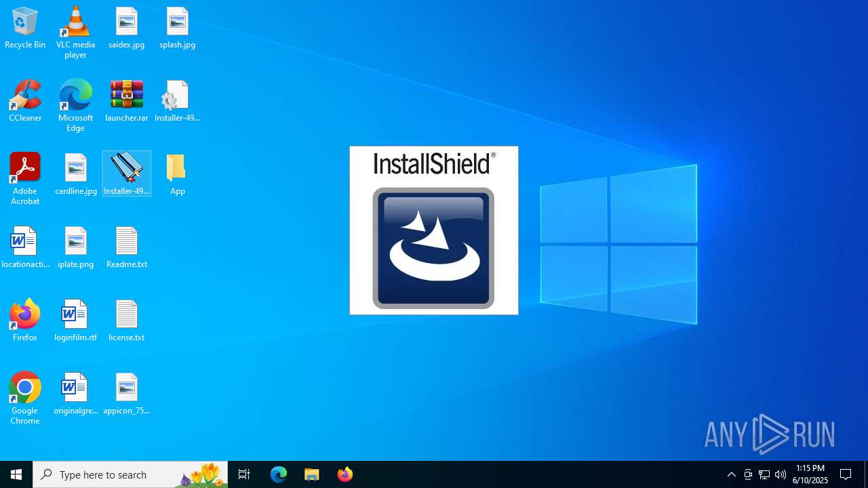868x488 pixels.
Task: Launch Firefox from the taskbar
Action: pyautogui.click(x=345, y=474)
